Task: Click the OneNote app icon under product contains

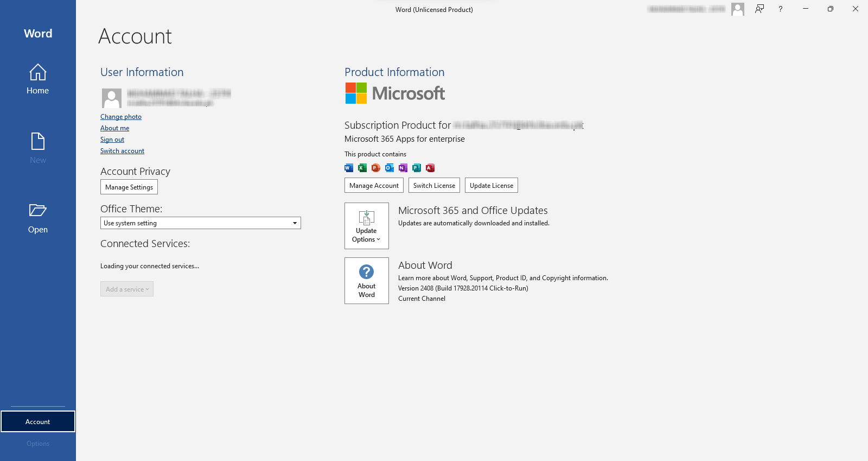Action: [403, 168]
